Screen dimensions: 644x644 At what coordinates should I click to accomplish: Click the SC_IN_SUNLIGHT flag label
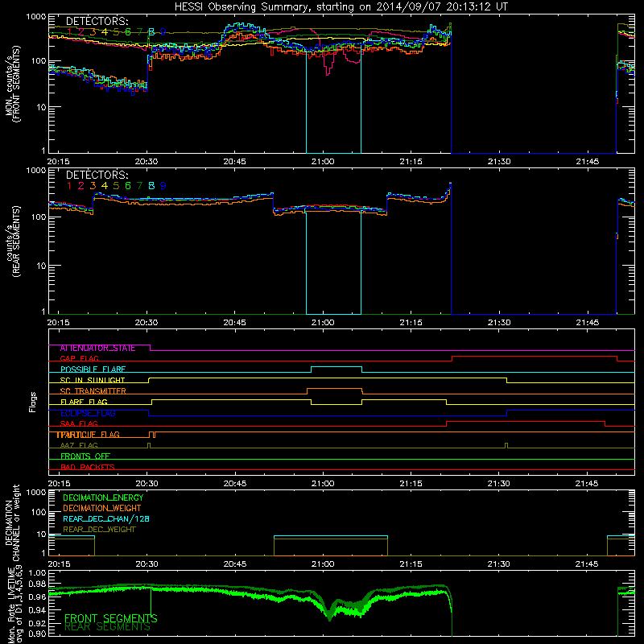click(x=93, y=380)
